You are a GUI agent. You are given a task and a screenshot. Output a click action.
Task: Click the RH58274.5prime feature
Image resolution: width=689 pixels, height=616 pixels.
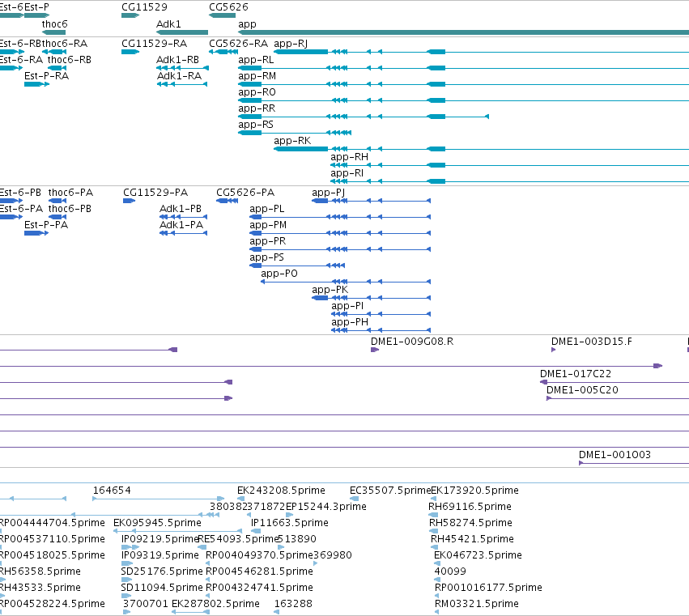click(x=470, y=523)
